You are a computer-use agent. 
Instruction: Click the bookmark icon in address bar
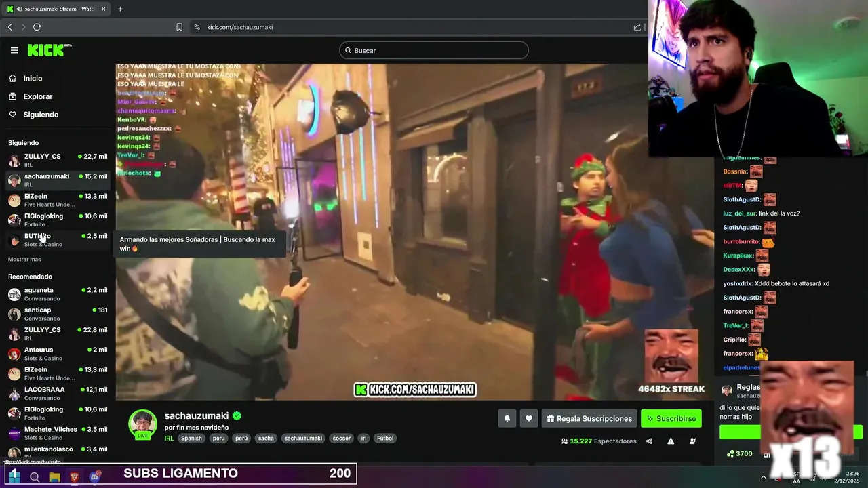pos(179,27)
